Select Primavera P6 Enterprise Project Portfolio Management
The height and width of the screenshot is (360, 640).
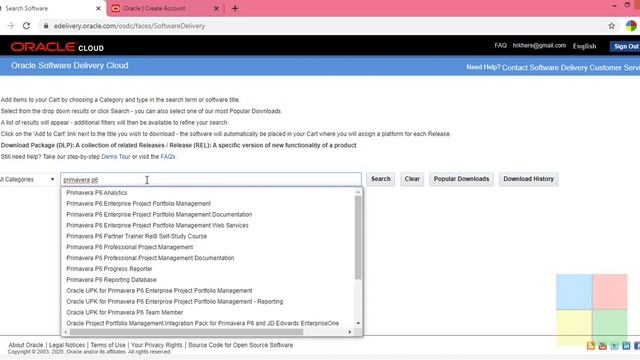coord(138,204)
